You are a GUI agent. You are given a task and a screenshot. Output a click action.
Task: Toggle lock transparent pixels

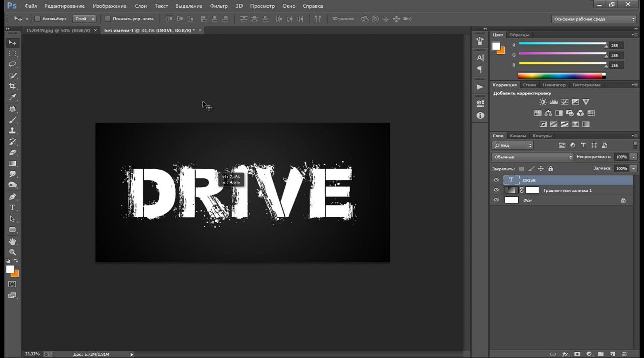(x=521, y=169)
